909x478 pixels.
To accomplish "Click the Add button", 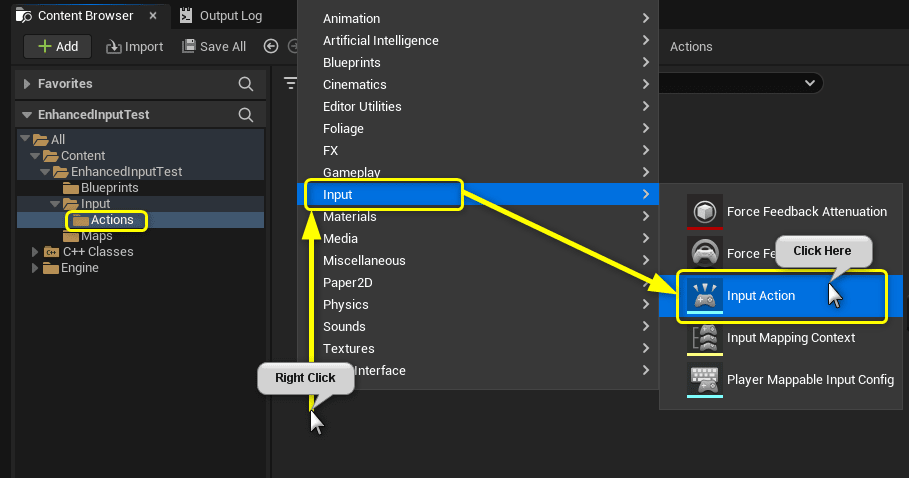I will pyautogui.click(x=57, y=46).
